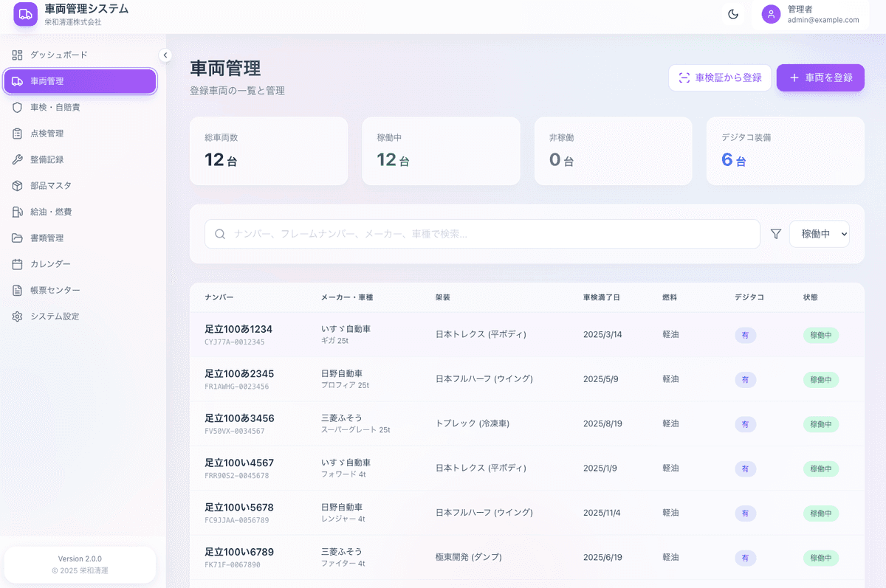
Task: Click the fuel pump icon for 給油・燃費
Action: coord(17,212)
